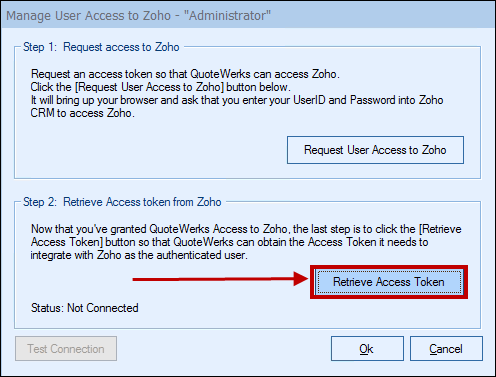
Task: Click the Request User Access to Zoho button
Action: tap(375, 150)
